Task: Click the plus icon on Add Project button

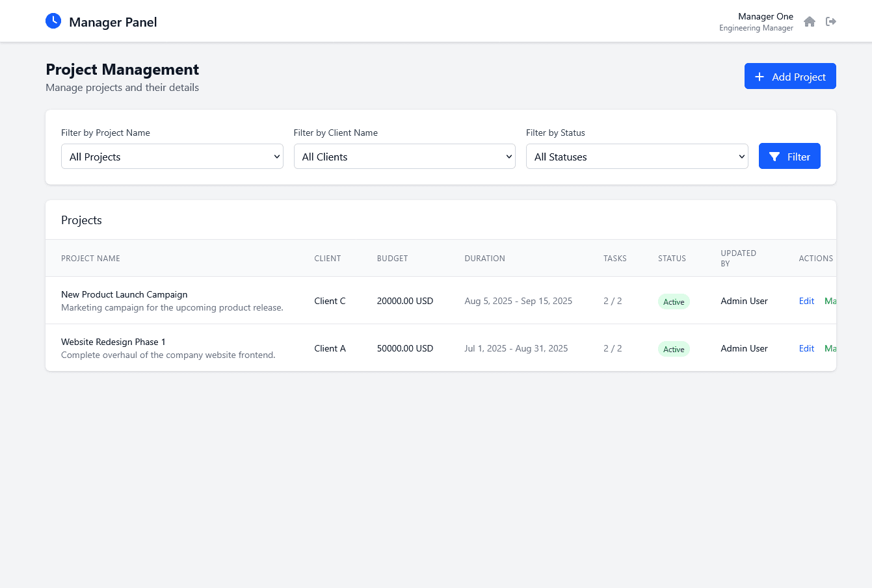Action: (760, 76)
